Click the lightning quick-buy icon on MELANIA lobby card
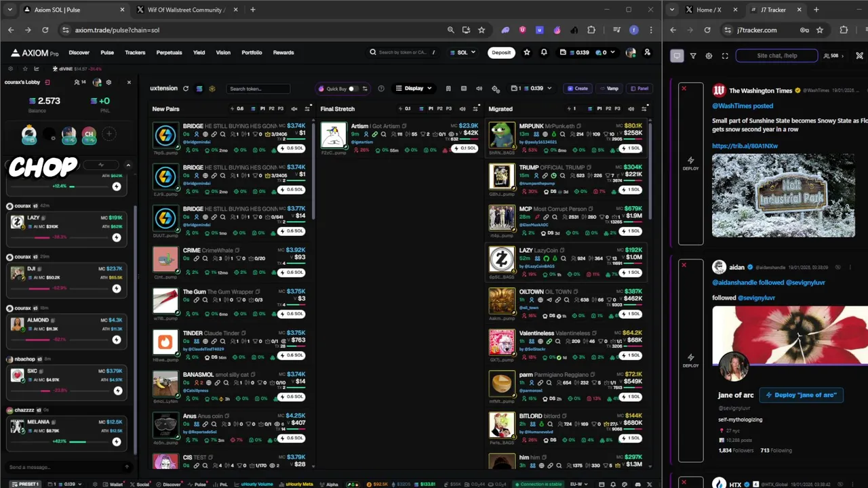Viewport: 868px width, 488px height. [117, 442]
